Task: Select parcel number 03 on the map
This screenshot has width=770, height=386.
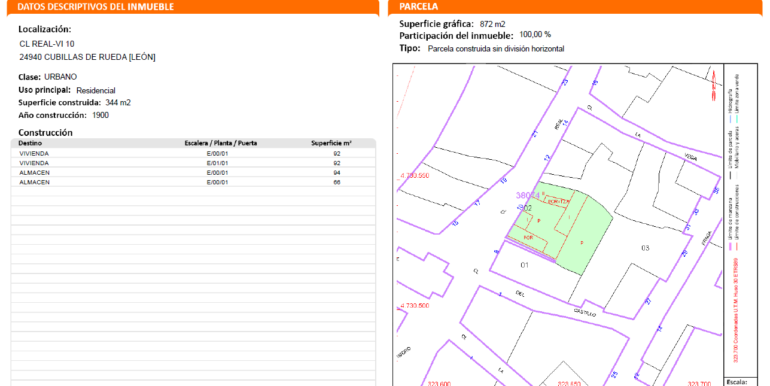Action: coord(645,248)
